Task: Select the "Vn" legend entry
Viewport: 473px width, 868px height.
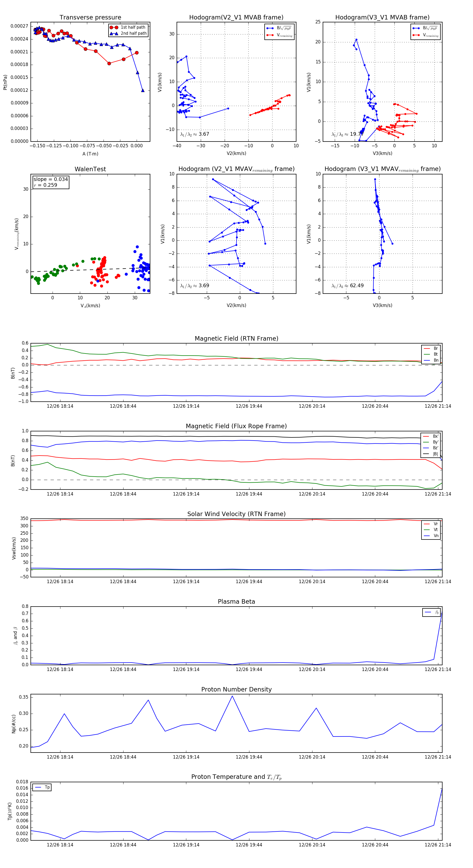Action: [431, 536]
